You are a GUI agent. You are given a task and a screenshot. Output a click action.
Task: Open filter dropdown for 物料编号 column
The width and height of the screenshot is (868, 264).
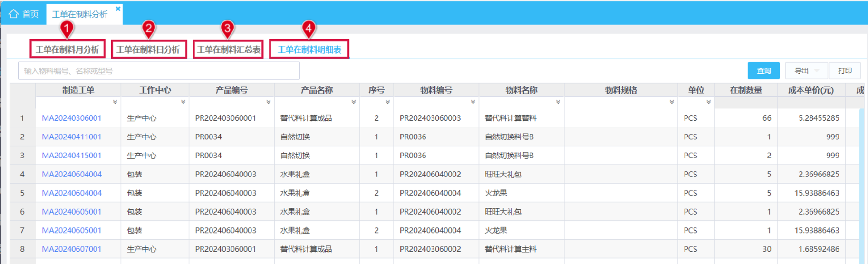473,102
